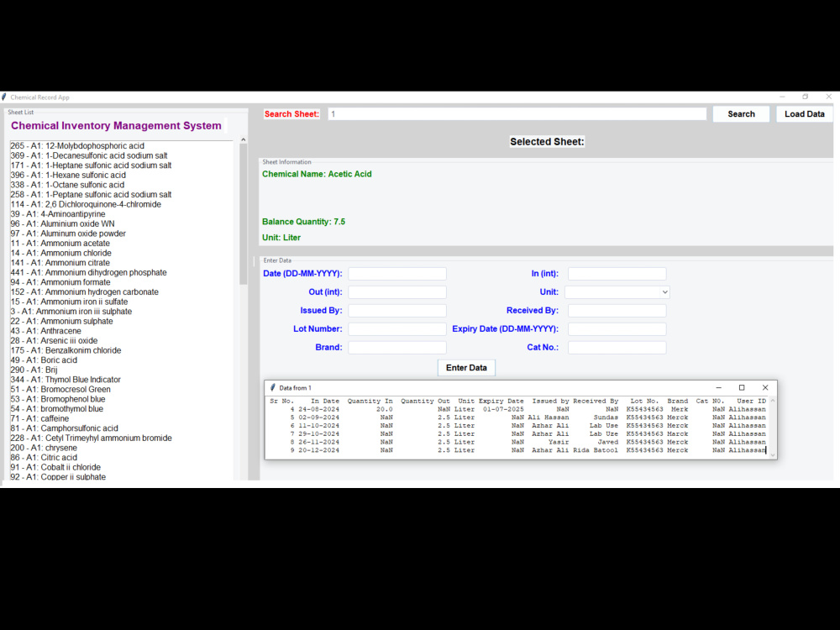Click the sheet list scrollbar thumb
Image resolution: width=840 pixels, height=630 pixels.
(244, 214)
